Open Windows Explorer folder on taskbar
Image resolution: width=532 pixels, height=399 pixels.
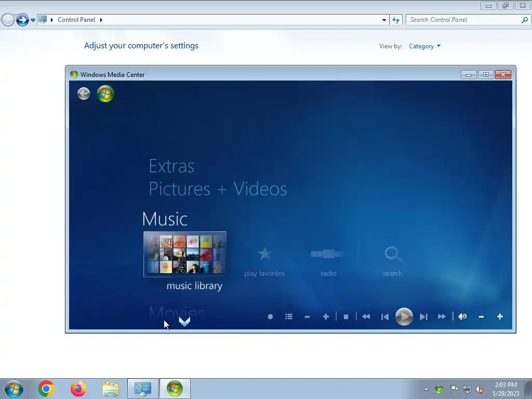[111, 389]
